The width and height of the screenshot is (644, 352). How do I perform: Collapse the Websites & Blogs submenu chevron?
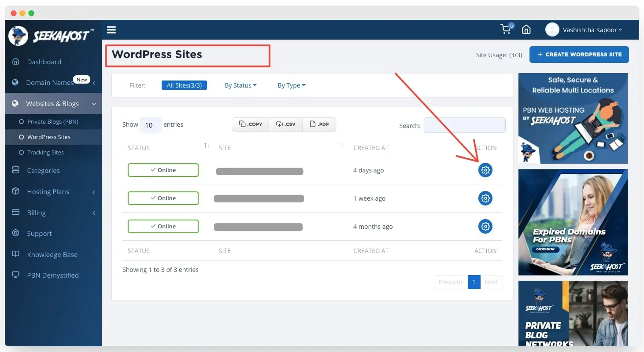94,104
